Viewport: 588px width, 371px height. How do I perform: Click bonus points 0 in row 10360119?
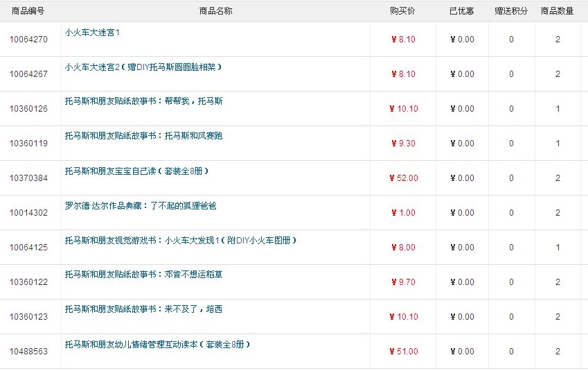[x=511, y=144]
